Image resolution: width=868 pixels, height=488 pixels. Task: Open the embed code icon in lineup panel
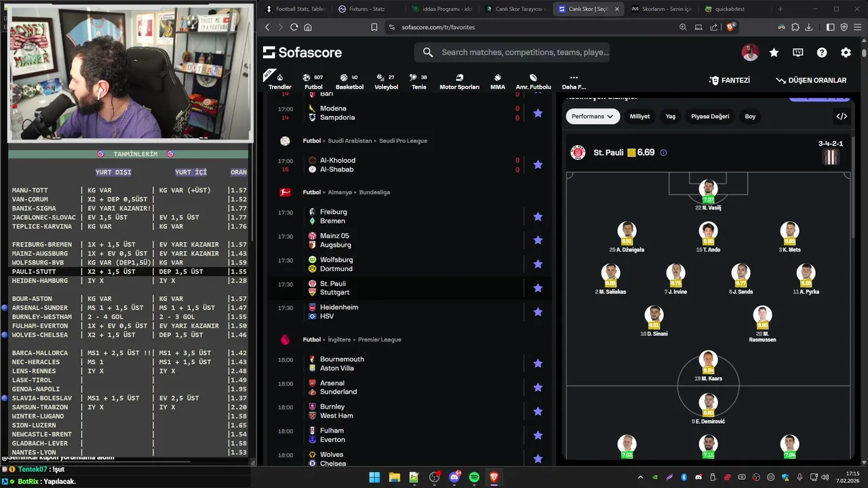(842, 116)
